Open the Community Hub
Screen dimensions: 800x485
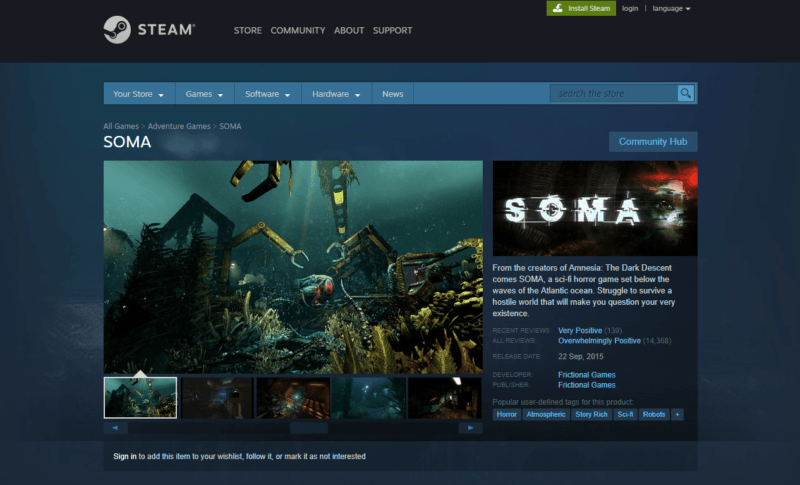point(653,142)
